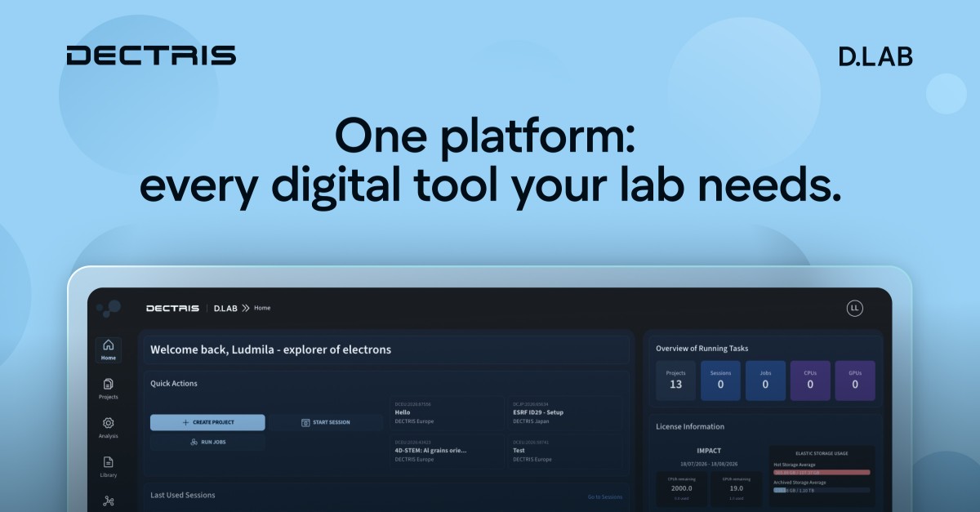Click the Quick Actions heading
The image size is (980, 512).
[174, 383]
